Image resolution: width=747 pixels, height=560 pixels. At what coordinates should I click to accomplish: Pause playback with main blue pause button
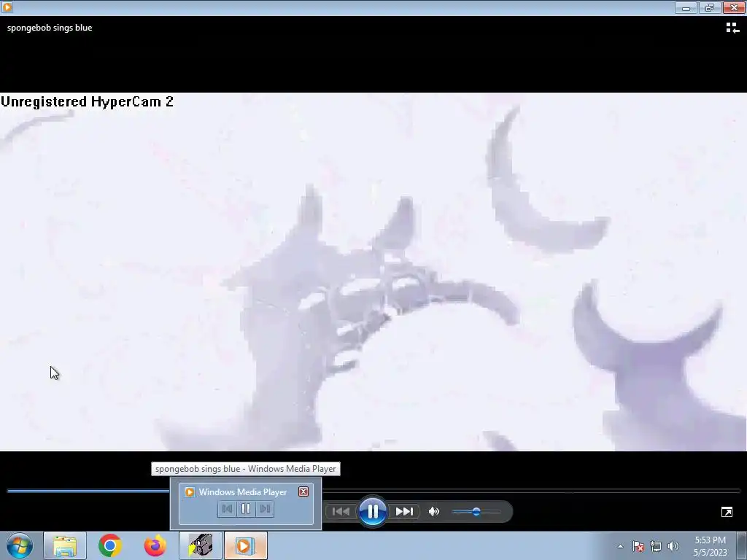click(373, 511)
